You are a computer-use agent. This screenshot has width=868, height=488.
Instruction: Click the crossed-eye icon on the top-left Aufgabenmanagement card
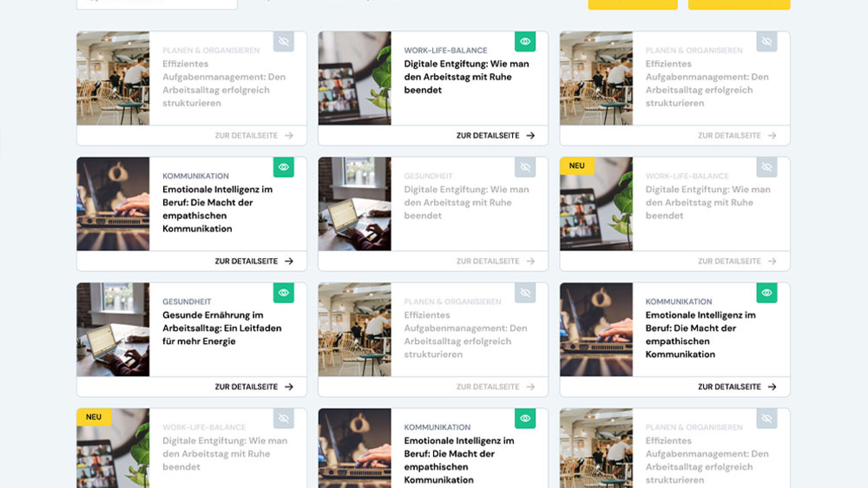tap(283, 41)
